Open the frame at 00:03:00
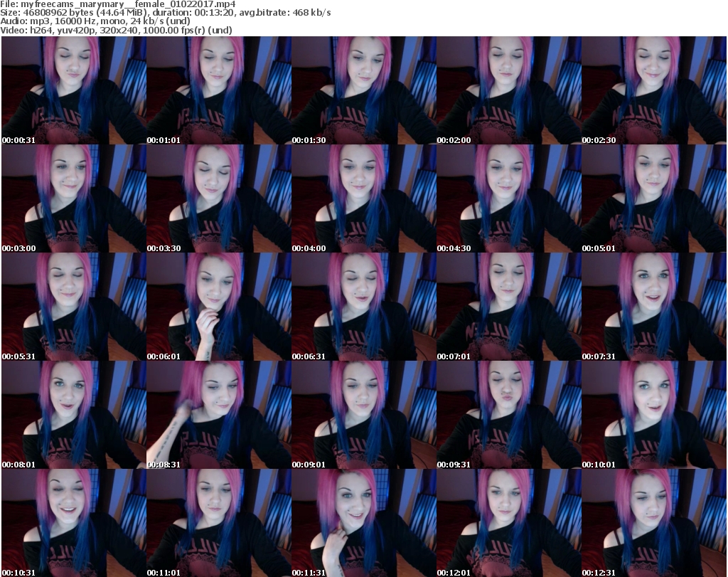The image size is (728, 577). tap(74, 198)
